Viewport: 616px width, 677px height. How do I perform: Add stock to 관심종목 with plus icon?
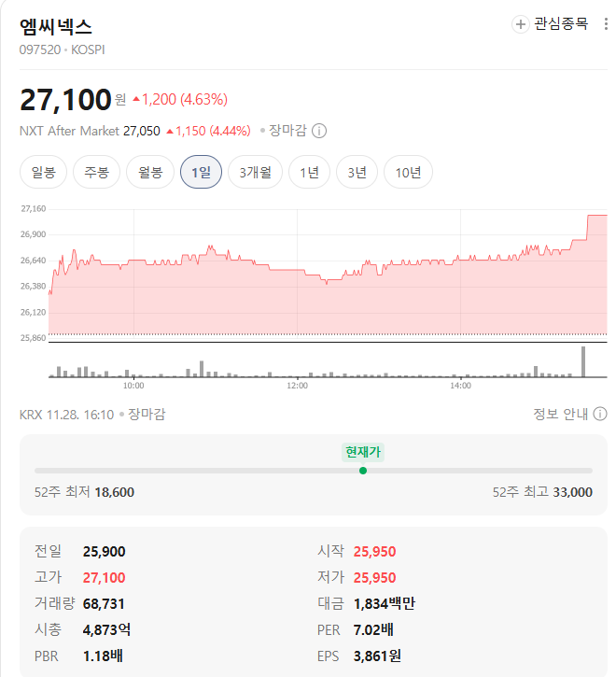(x=520, y=24)
